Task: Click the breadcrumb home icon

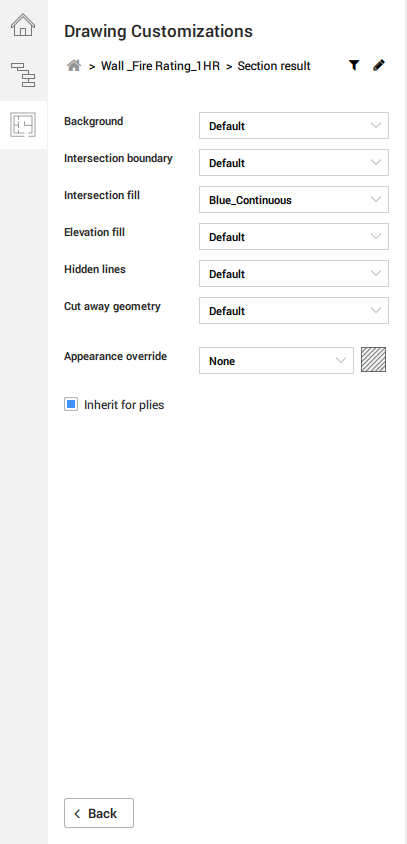Action: pos(74,66)
